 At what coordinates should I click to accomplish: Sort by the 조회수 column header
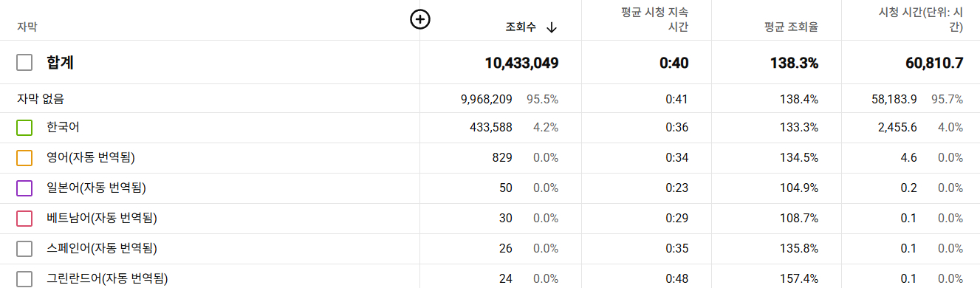coord(521,27)
